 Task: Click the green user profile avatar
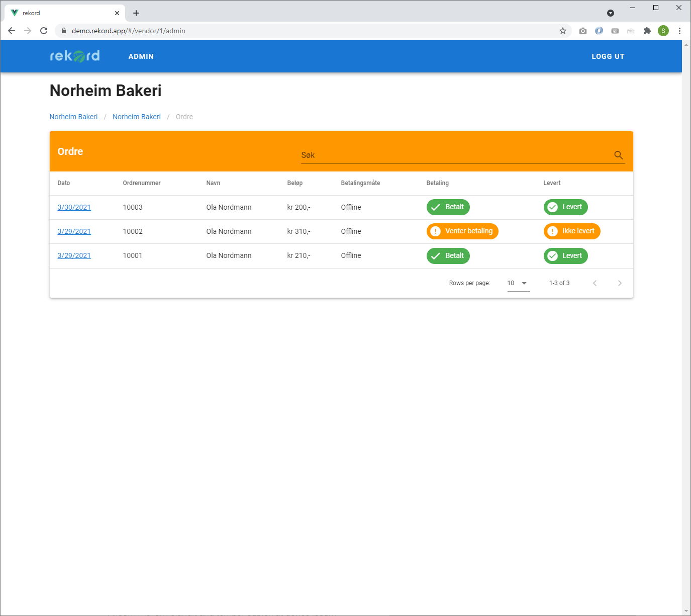tap(663, 31)
